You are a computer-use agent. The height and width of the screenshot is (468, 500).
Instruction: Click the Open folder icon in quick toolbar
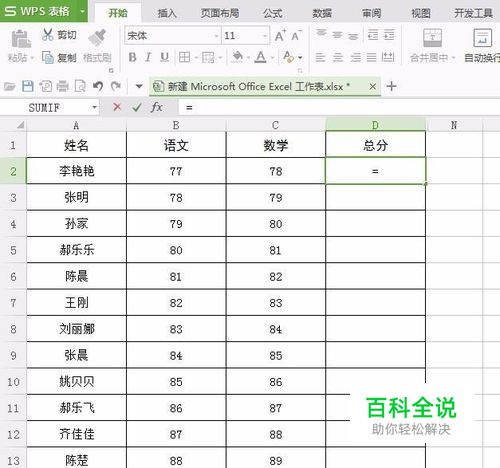click(10, 87)
